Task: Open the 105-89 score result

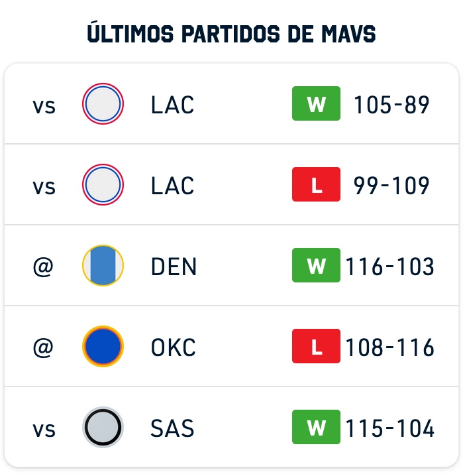Action: point(391,105)
